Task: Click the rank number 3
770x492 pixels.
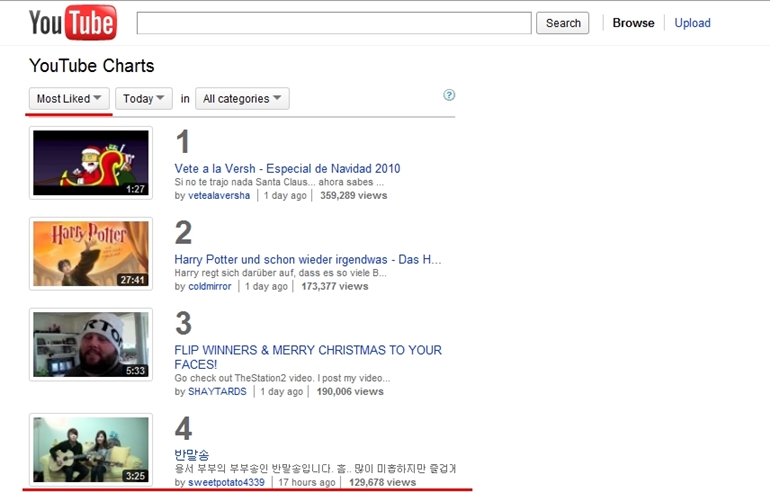Action: pos(183,324)
